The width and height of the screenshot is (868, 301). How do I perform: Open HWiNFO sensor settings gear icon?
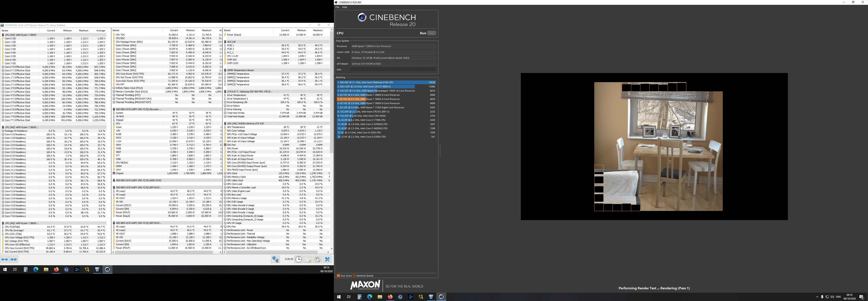[x=317, y=259]
